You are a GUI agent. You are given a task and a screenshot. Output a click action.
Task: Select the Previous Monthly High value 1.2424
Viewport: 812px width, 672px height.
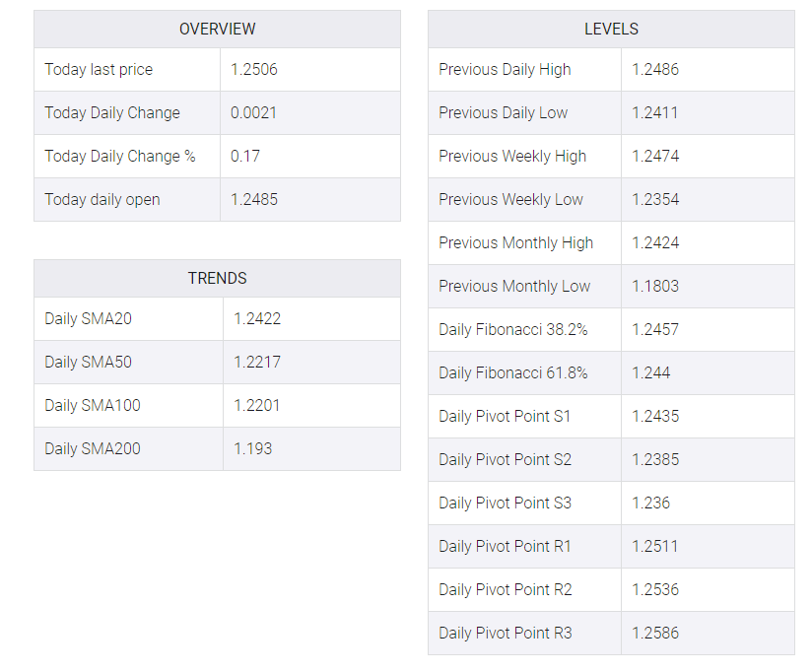point(655,242)
